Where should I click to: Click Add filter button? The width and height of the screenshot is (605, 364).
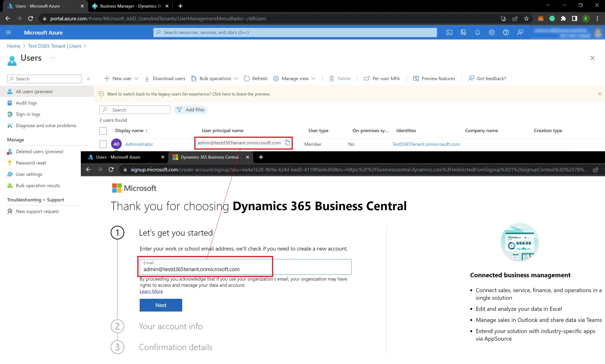point(190,110)
